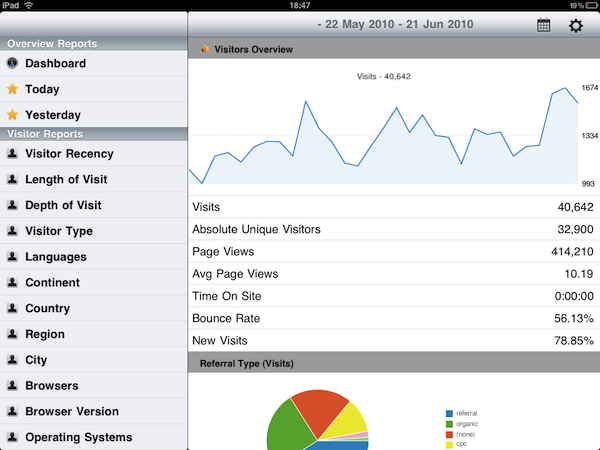
Task: Click the person icon beside Browsers
Action: [x=12, y=385]
